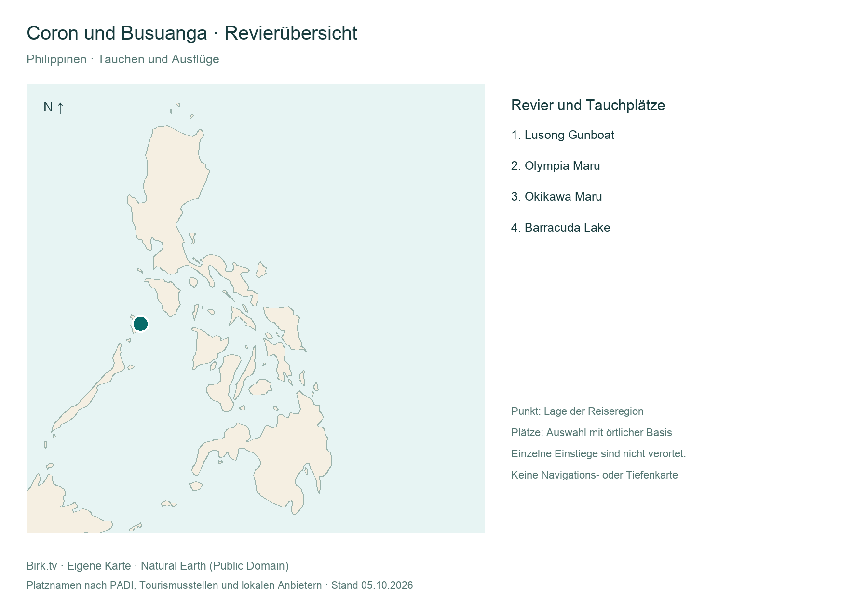Select list entry "2. Olympia Maru"
The width and height of the screenshot is (868, 603).
pos(556,166)
